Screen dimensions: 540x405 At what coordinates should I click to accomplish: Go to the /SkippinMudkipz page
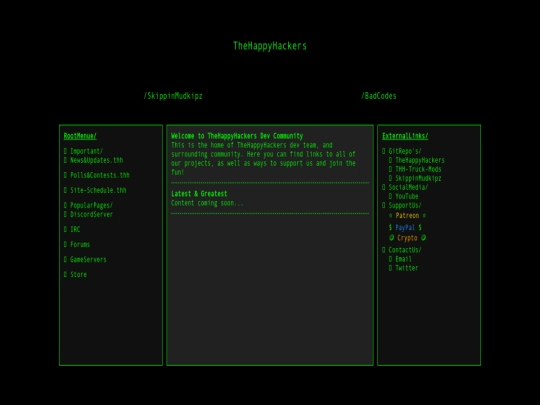tap(173, 96)
